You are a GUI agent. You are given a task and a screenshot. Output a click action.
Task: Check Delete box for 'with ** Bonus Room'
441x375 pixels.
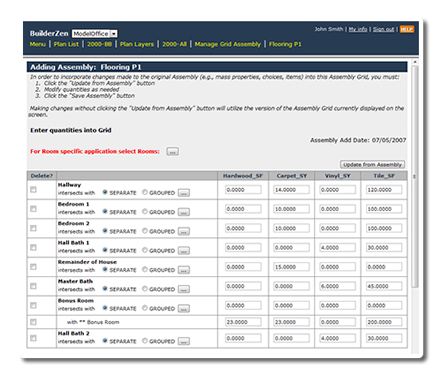click(x=33, y=322)
